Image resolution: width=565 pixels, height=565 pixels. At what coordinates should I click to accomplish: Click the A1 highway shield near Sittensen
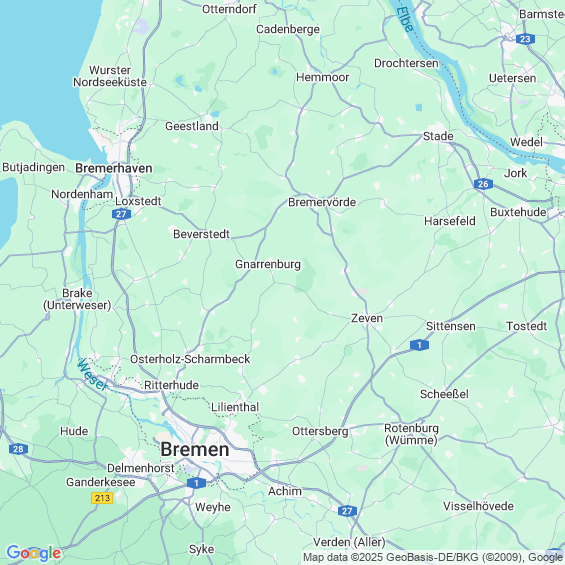click(x=419, y=345)
